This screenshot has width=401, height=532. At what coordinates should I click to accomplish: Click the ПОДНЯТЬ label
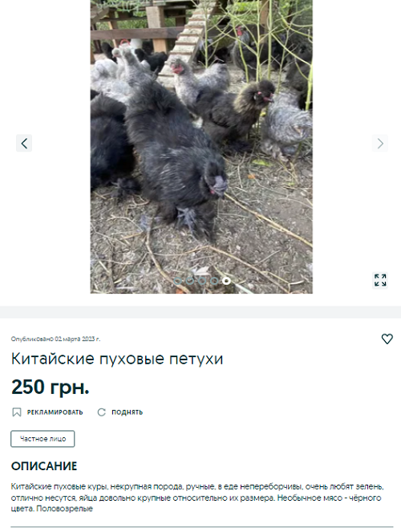(x=127, y=412)
